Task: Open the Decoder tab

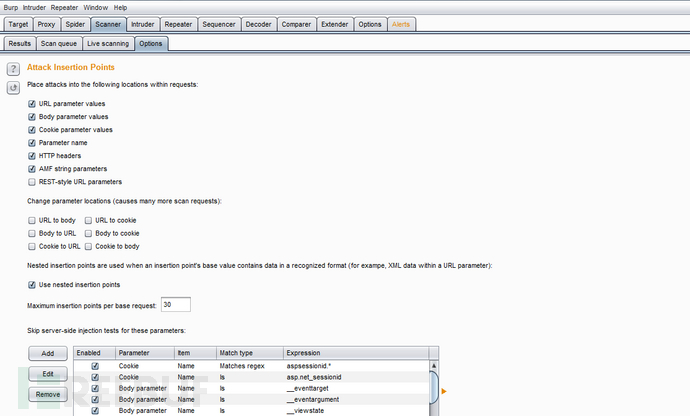Action: point(258,24)
